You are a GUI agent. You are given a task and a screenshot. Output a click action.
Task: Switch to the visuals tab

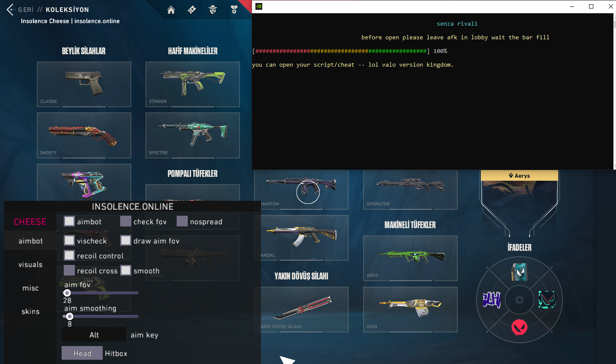pyautogui.click(x=30, y=264)
